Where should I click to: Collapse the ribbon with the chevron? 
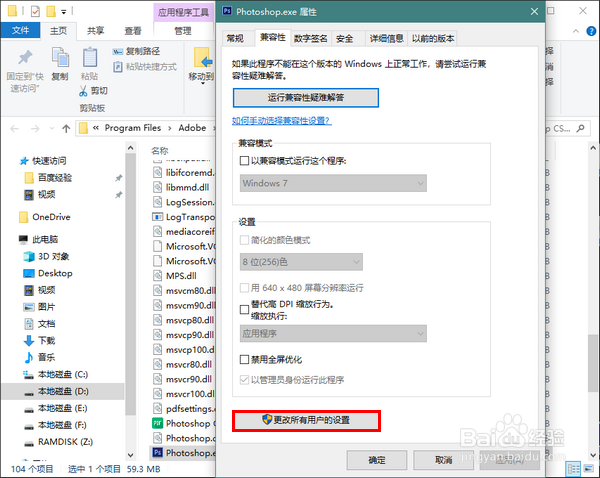coord(576,31)
